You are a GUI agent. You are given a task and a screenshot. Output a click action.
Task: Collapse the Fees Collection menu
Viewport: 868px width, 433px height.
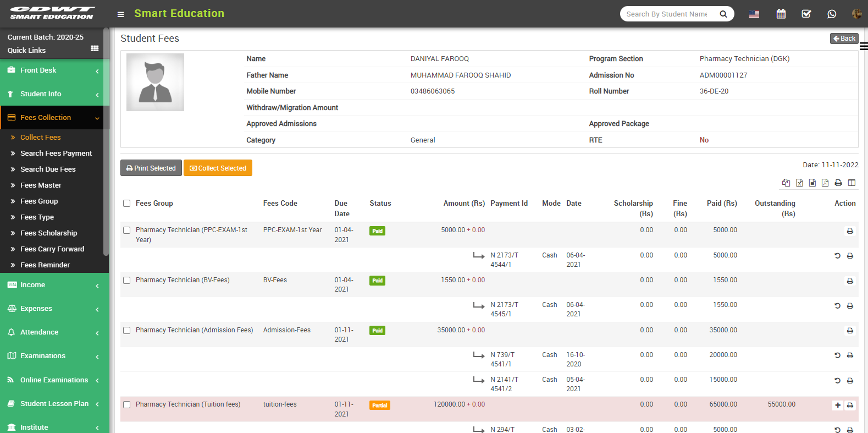[54, 118]
